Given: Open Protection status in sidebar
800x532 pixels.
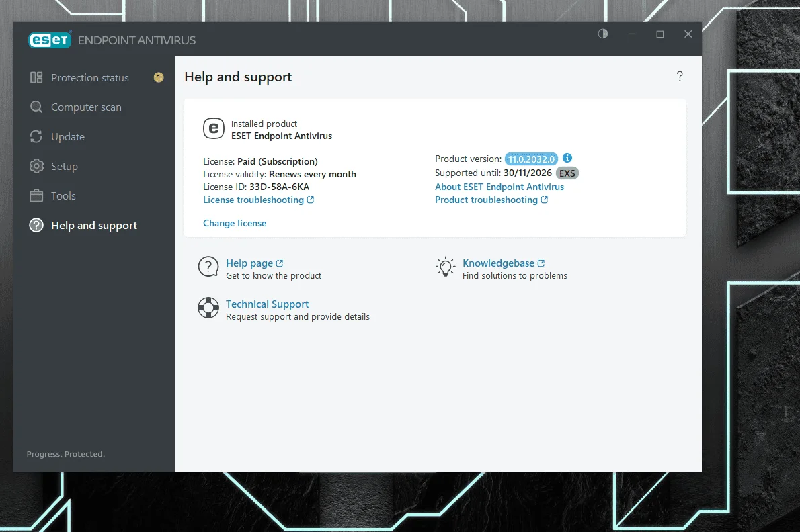Looking at the screenshot, I should [90, 77].
